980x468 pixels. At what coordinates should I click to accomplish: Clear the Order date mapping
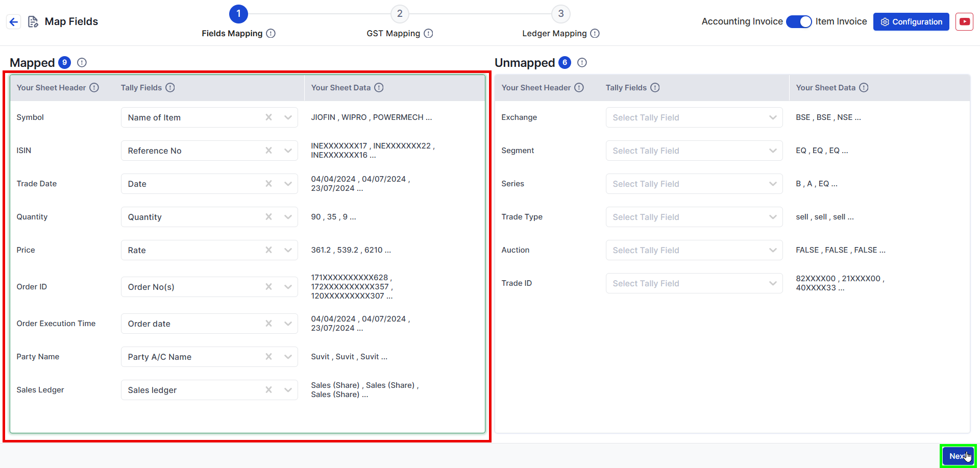point(268,324)
